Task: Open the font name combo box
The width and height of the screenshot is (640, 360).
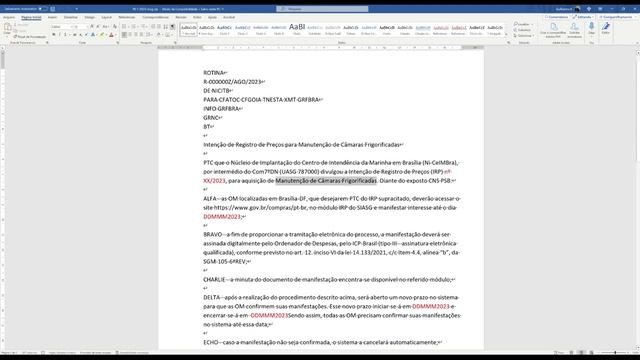Action: [61, 27]
